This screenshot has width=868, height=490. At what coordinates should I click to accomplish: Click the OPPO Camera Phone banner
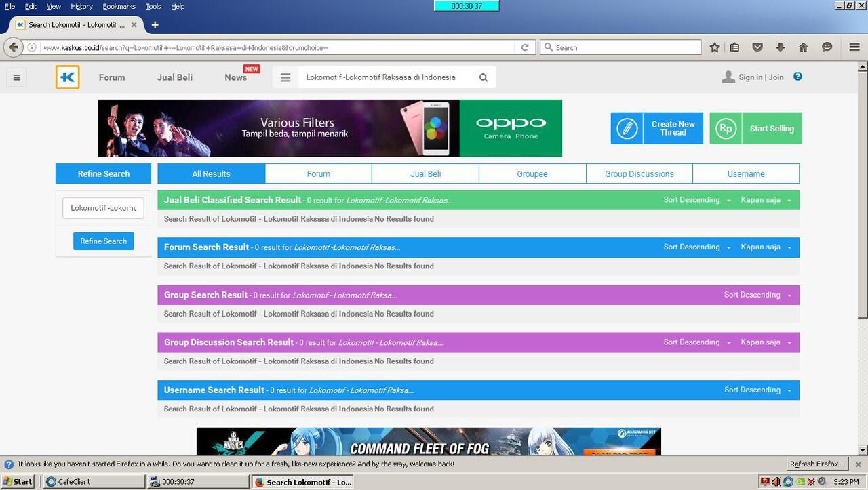point(330,128)
